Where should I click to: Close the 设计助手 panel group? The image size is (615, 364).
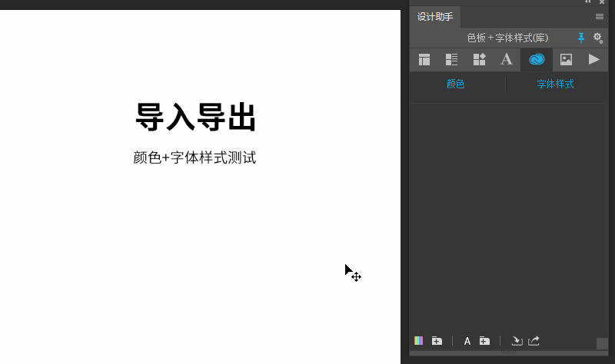point(602,2)
